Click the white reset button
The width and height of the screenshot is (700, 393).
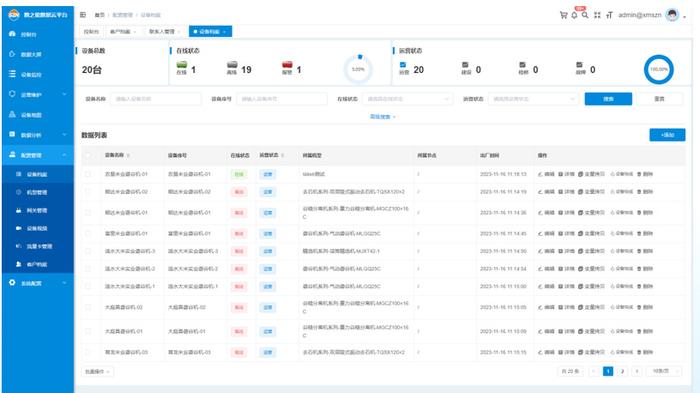tap(659, 99)
